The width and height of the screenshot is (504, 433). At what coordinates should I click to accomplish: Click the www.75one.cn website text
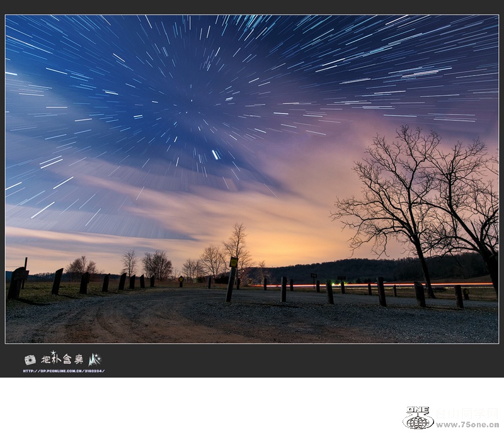coord(467,425)
